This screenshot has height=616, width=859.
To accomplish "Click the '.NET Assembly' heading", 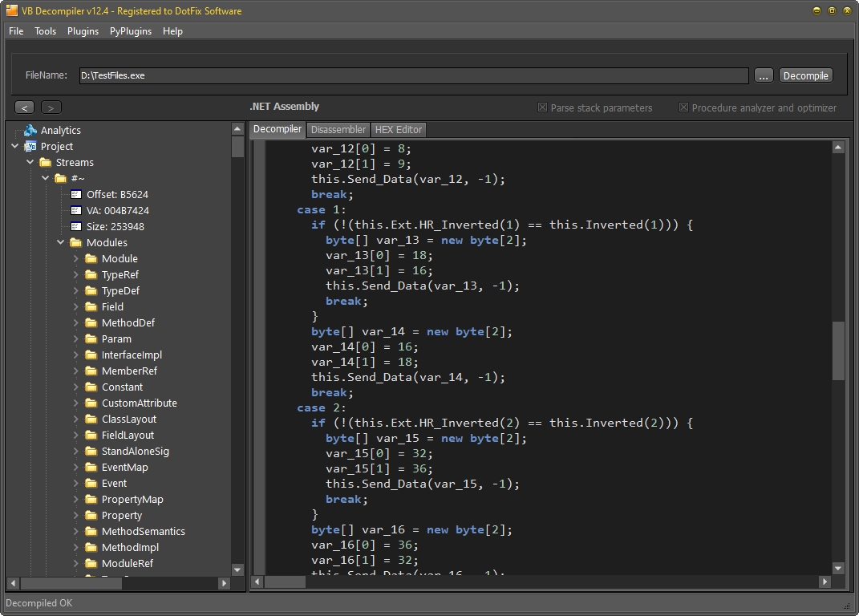I will coord(284,107).
